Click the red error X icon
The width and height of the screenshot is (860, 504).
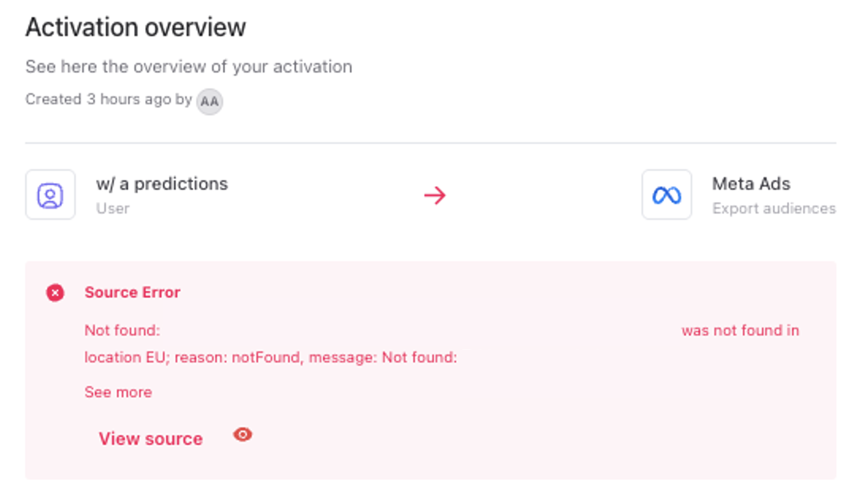(55, 293)
